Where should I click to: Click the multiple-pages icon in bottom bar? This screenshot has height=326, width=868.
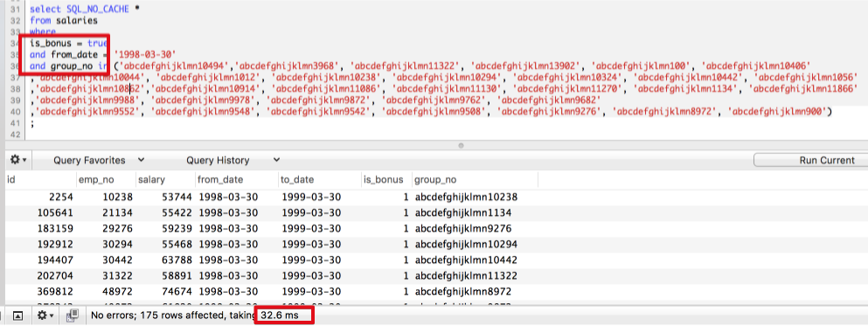(72, 316)
